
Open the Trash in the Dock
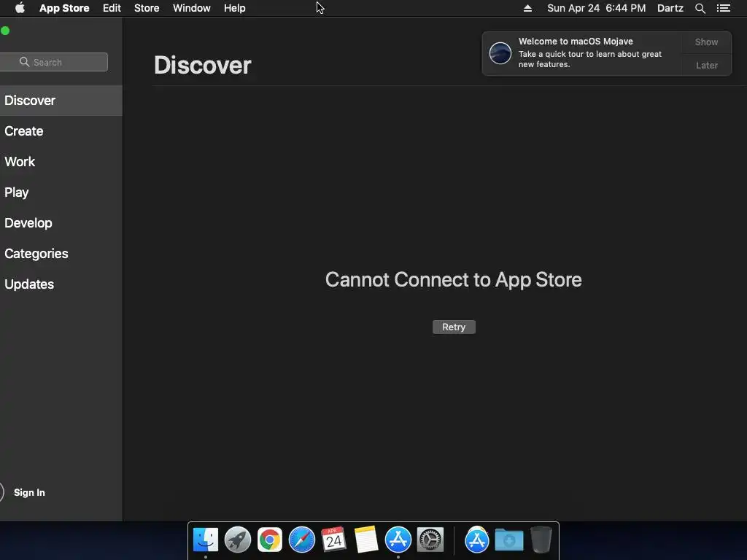pyautogui.click(x=541, y=540)
